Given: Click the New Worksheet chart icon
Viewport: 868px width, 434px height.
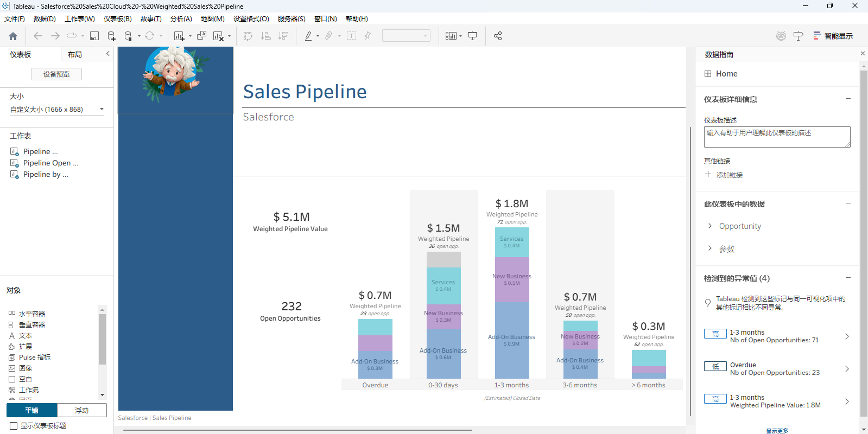Looking at the screenshot, I should point(179,36).
